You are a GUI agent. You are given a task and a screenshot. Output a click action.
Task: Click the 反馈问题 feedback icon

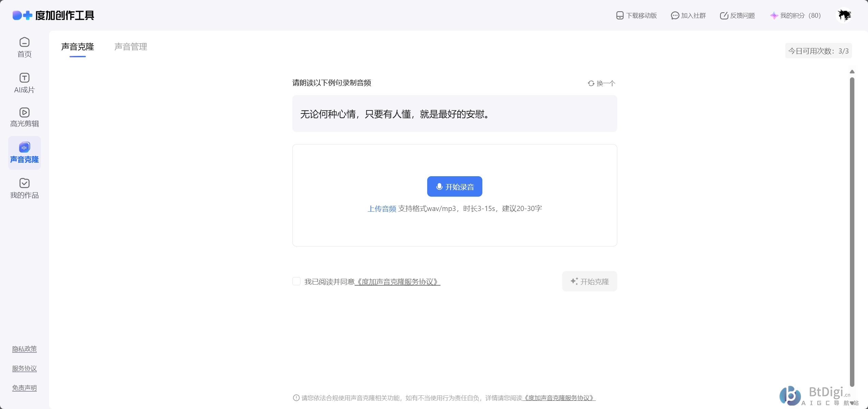tap(724, 15)
